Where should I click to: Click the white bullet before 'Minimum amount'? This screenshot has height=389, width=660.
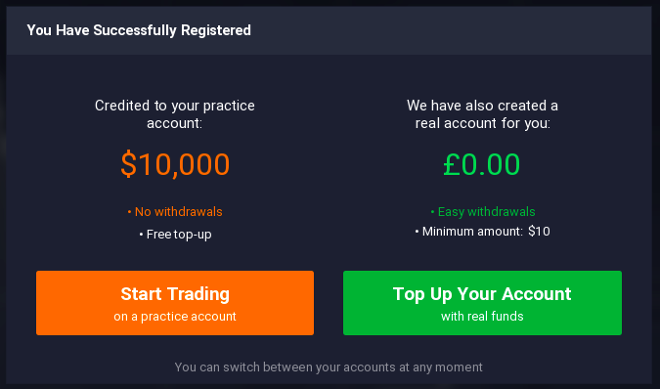[x=417, y=232]
